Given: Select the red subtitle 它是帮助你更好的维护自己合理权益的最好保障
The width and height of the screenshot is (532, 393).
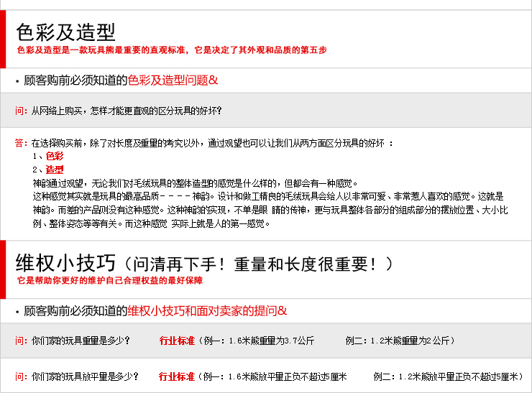Looking at the screenshot, I should coord(109,280).
